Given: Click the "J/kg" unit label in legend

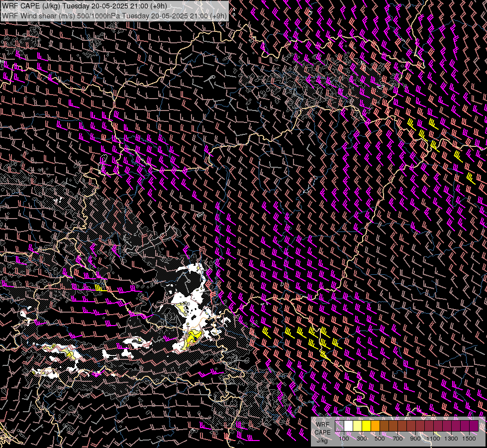Looking at the screenshot, I should [x=322, y=441].
